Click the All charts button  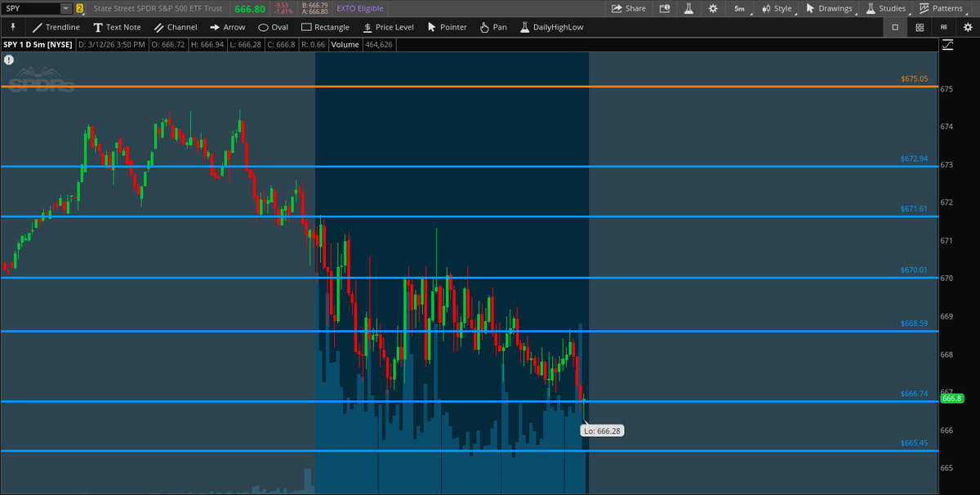(x=943, y=27)
